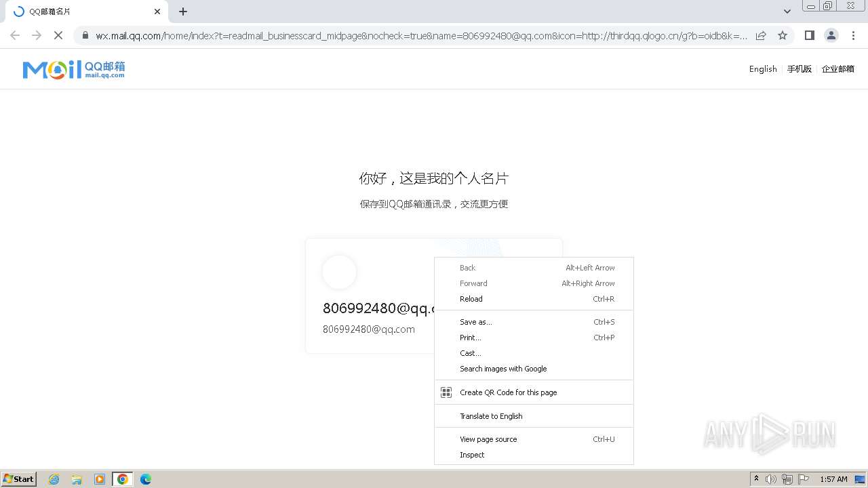The width and height of the screenshot is (868, 488).
Task: Choose Print... in the context menu
Action: pos(534,338)
